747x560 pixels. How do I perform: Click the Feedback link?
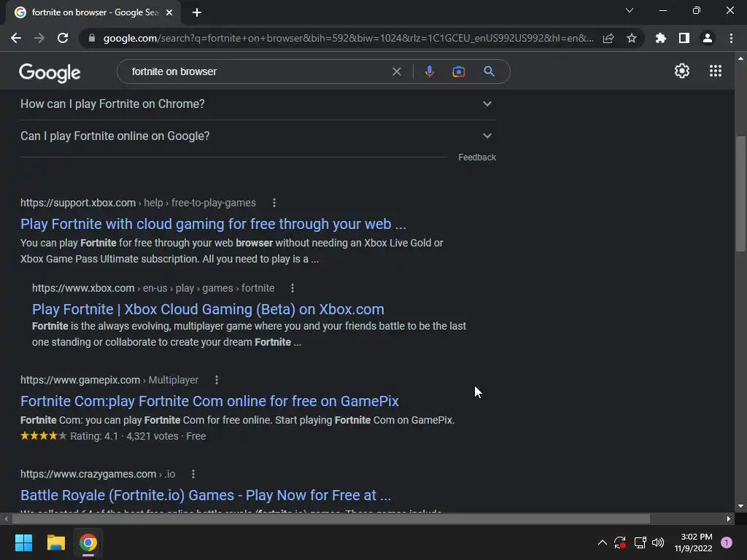point(477,157)
